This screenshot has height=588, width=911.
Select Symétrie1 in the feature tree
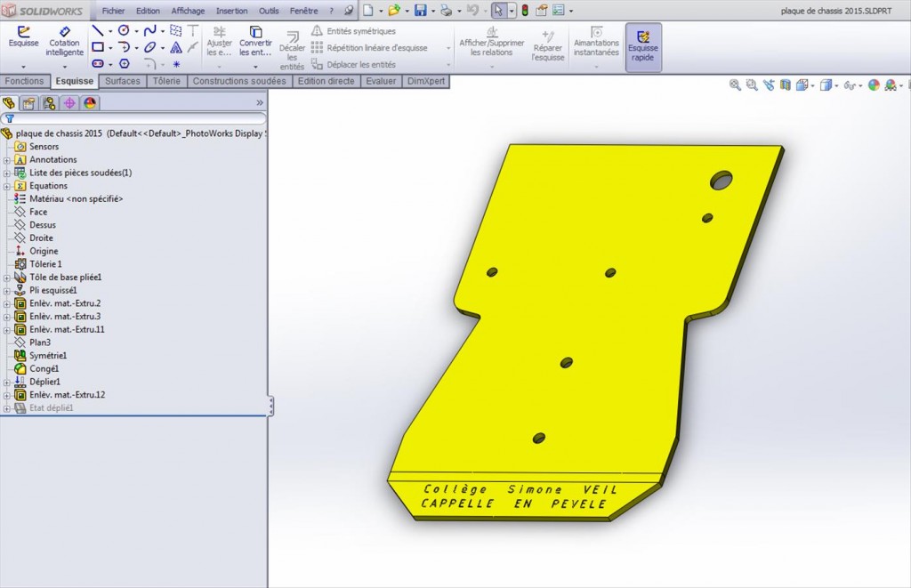click(48, 356)
